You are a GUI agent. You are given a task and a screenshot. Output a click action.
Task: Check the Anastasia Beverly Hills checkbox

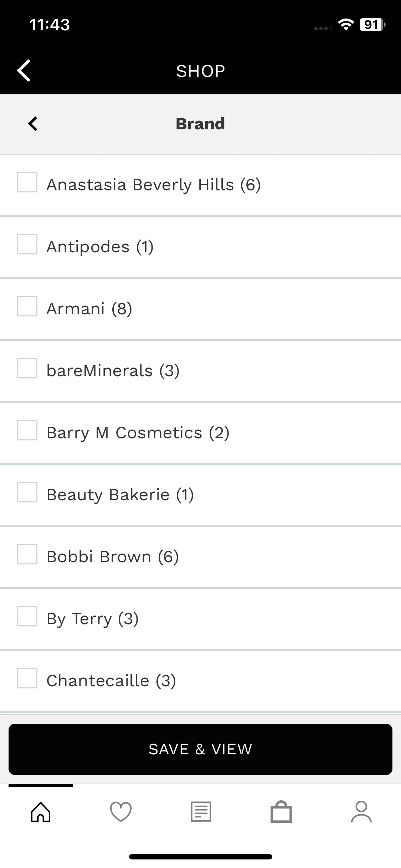tap(27, 182)
